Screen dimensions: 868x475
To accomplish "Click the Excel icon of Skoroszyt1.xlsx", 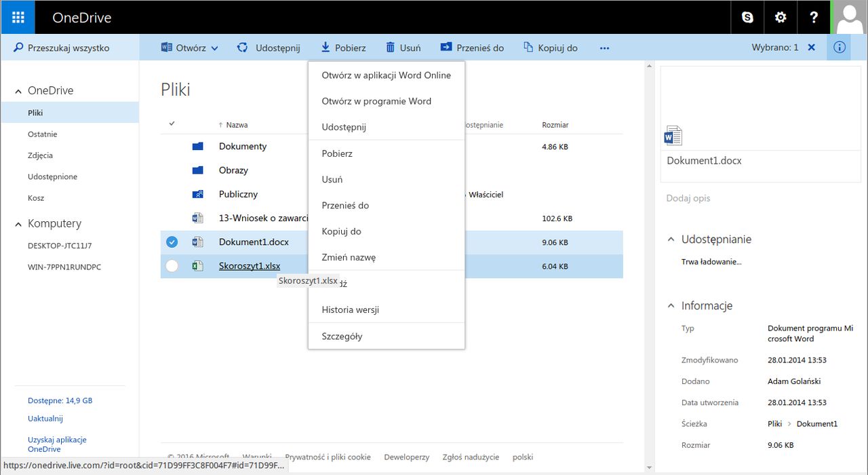I will [197, 266].
